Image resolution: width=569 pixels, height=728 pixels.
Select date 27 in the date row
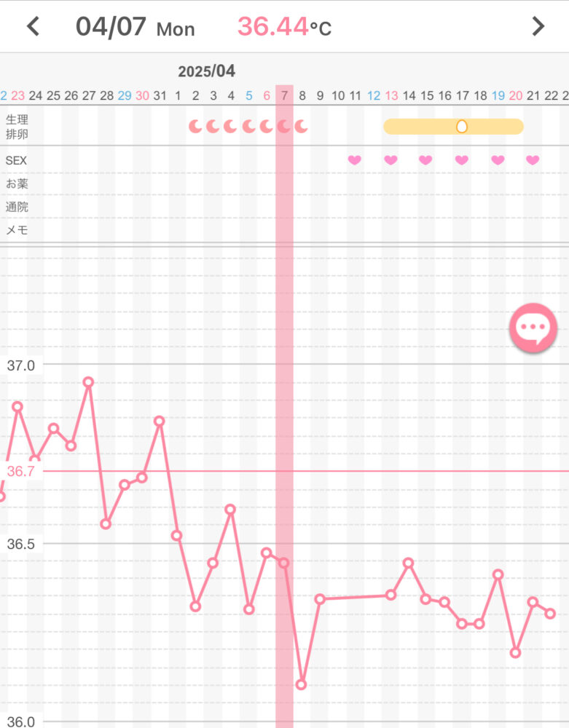(x=89, y=95)
